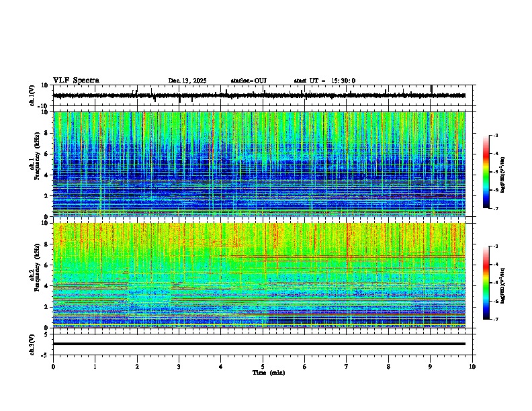The width and height of the screenshot is (532, 411).
Task: Click the "8" kHz tick on ch.1 spectrogram
Action: [x=47, y=133]
